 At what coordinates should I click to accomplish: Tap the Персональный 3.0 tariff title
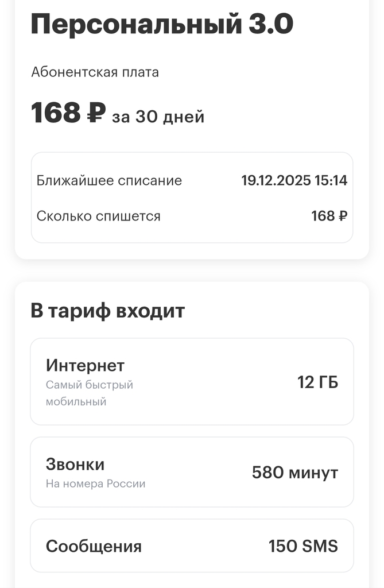tap(161, 24)
